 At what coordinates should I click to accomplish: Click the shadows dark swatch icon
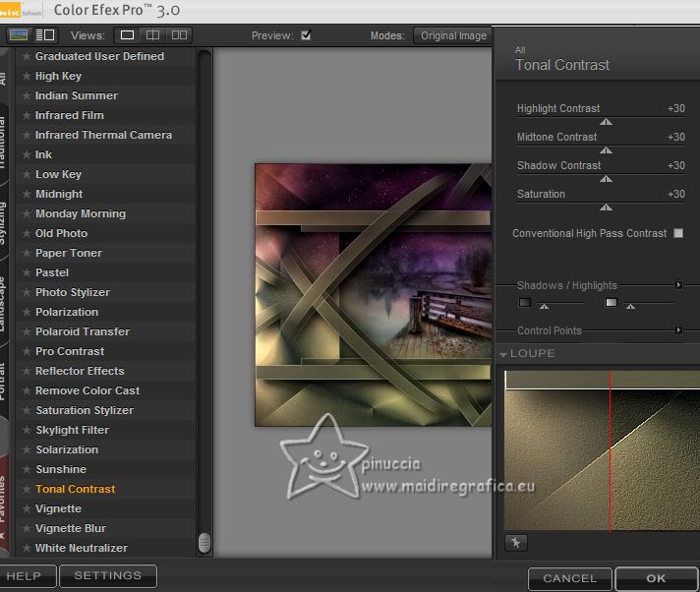click(525, 302)
